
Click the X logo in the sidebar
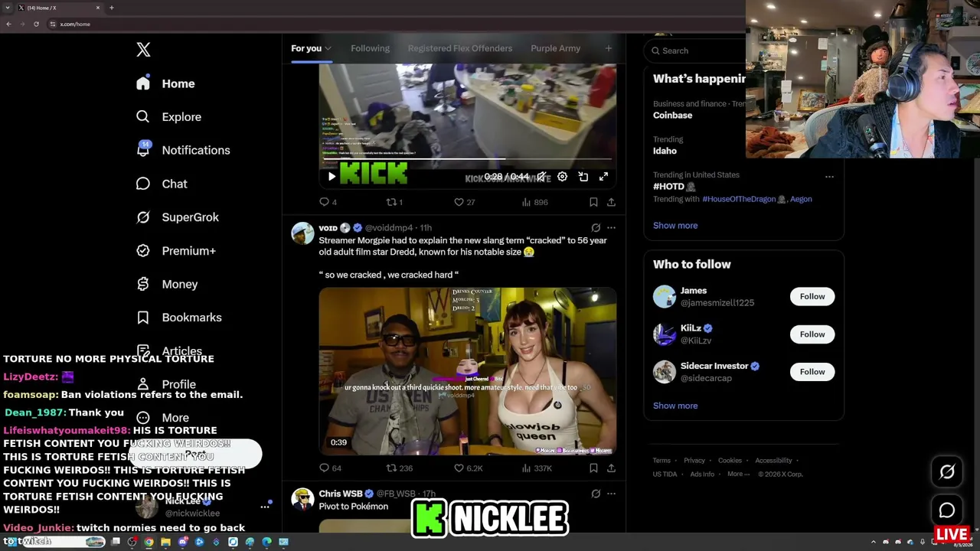[x=143, y=50]
